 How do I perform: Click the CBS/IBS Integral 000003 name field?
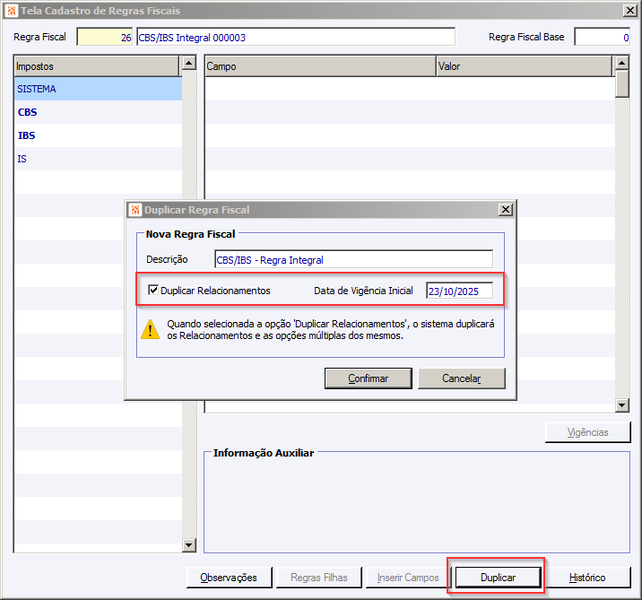(x=296, y=37)
